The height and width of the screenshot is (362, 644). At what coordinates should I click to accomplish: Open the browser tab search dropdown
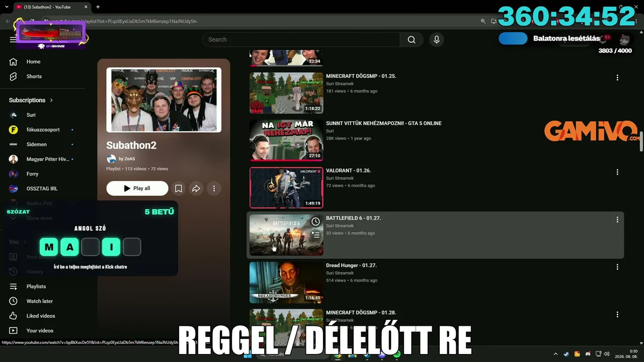[x=7, y=7]
